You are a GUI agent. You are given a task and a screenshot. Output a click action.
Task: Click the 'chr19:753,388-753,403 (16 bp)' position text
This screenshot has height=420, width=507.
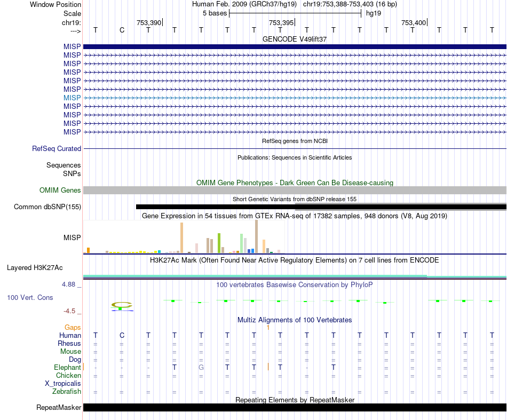tap(350, 4)
